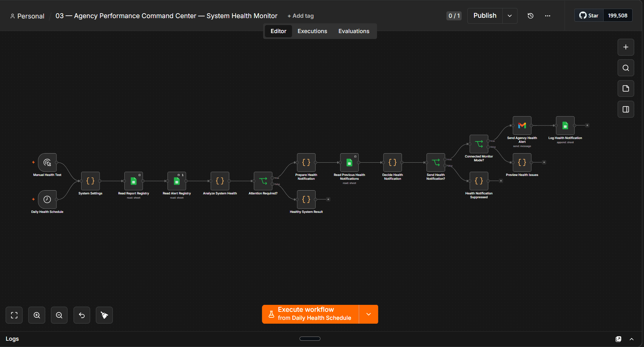Open the three-dot workflow options menu

tap(548, 16)
